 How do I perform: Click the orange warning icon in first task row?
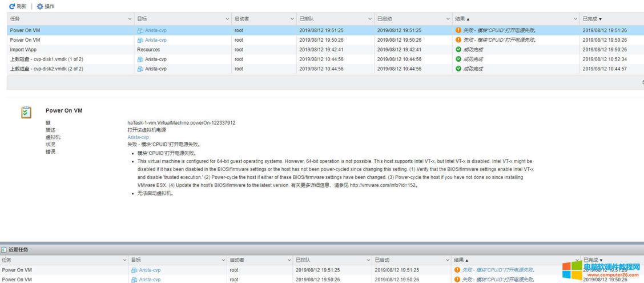[x=458, y=30]
